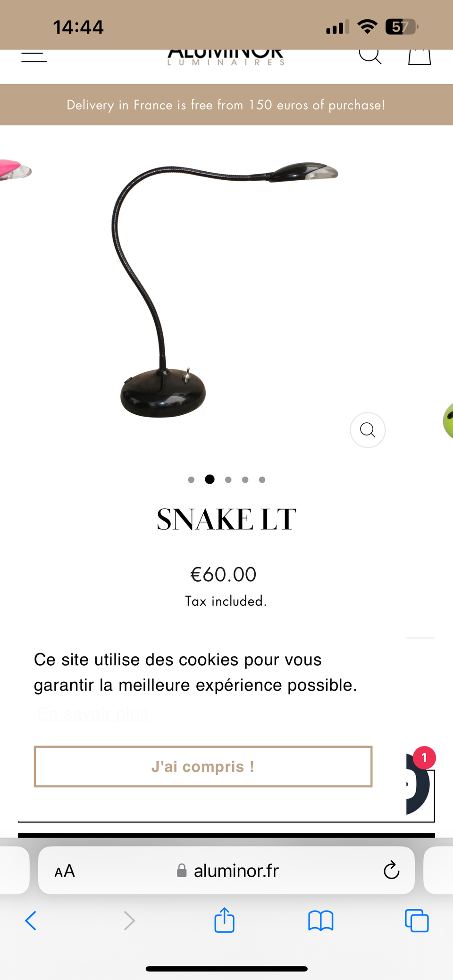Click the J'ai compris ! button

coord(203,766)
